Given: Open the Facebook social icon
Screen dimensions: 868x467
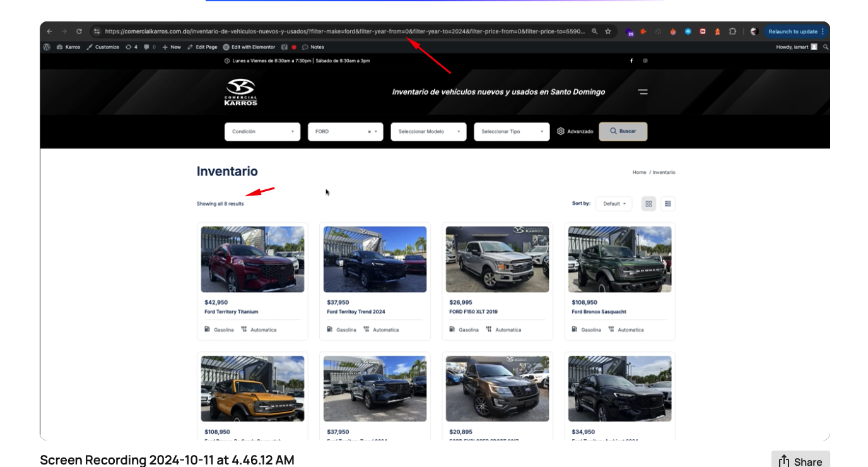Looking at the screenshot, I should coord(631,61).
